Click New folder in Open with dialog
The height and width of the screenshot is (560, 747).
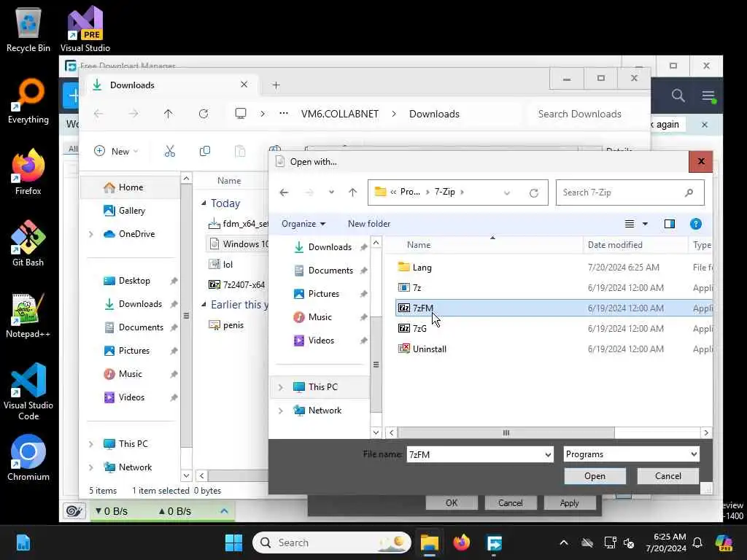click(x=368, y=224)
